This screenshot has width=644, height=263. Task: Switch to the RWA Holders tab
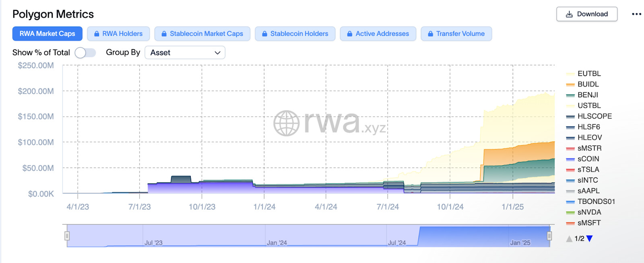(118, 34)
